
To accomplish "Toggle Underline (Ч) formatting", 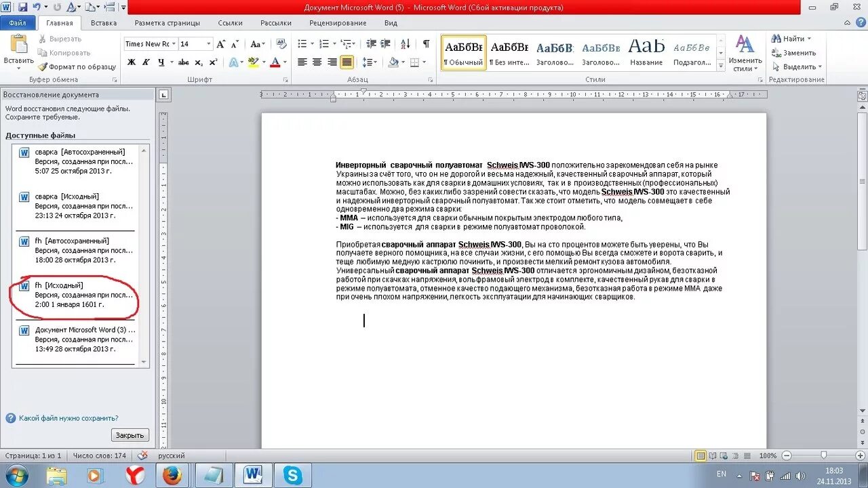I will [161, 62].
